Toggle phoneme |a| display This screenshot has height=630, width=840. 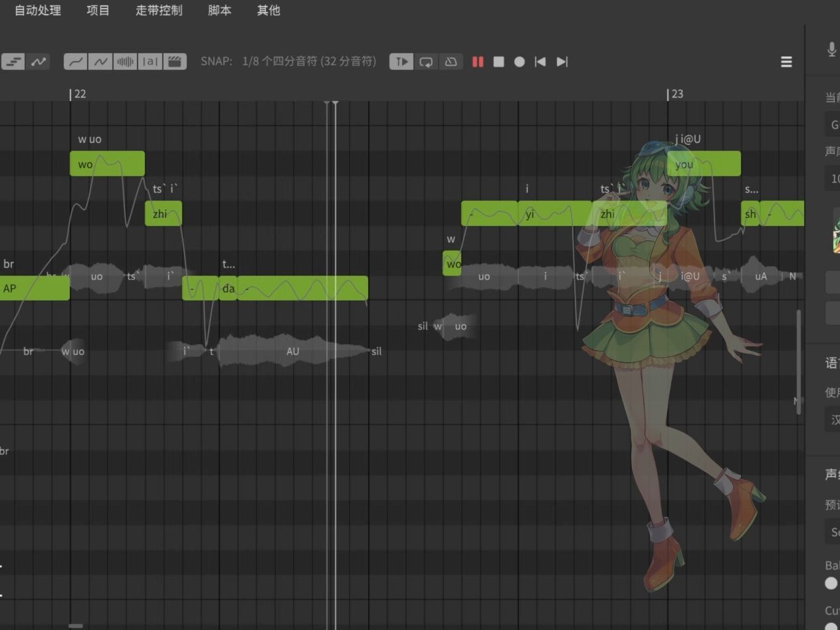point(150,62)
